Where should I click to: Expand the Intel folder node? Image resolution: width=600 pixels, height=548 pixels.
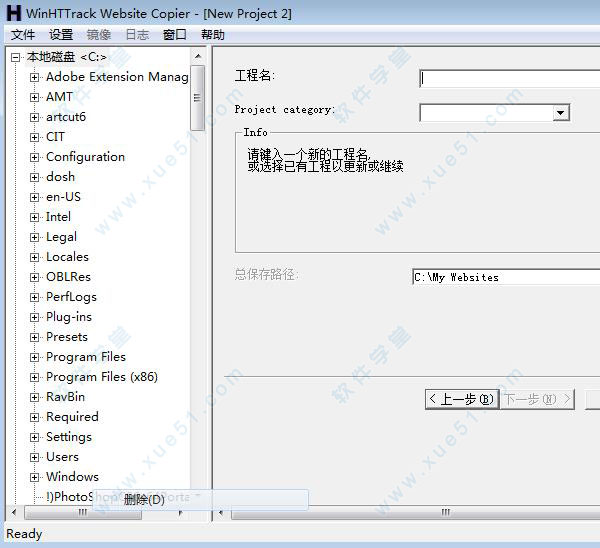(x=34, y=217)
